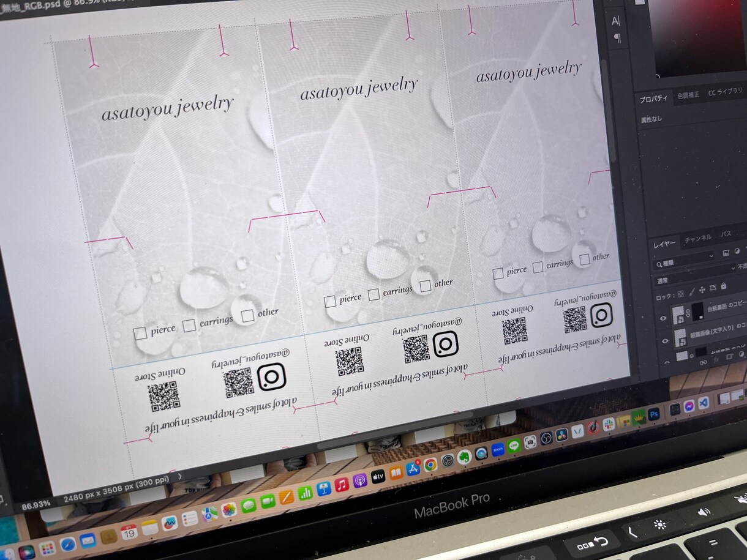
Task: Toggle lock image pixels brush icon
Action: point(691,292)
